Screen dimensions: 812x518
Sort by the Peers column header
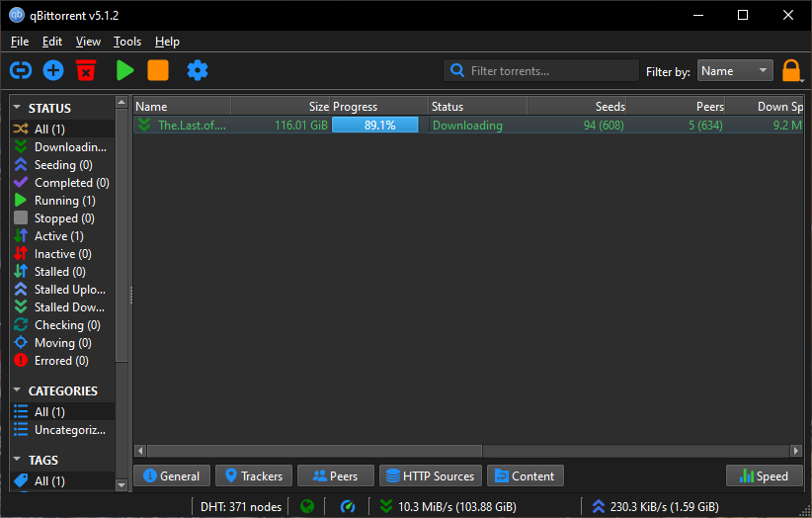pos(676,106)
